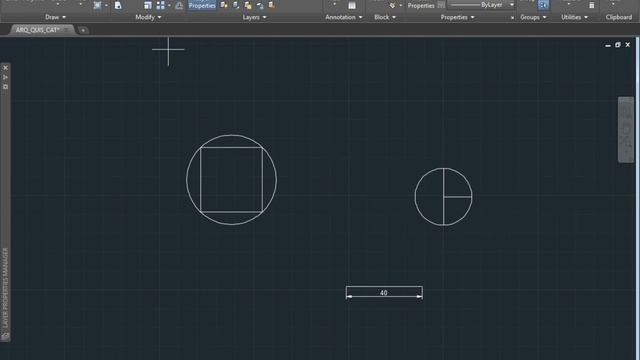Click the collapsed navigation bar on right

click(626, 129)
